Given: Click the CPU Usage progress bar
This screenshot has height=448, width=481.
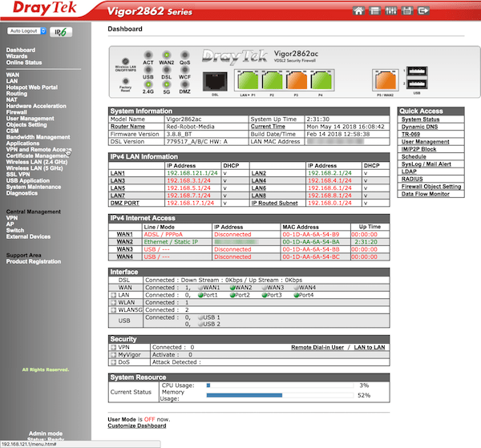Looking at the screenshot, I should pos(280,385).
